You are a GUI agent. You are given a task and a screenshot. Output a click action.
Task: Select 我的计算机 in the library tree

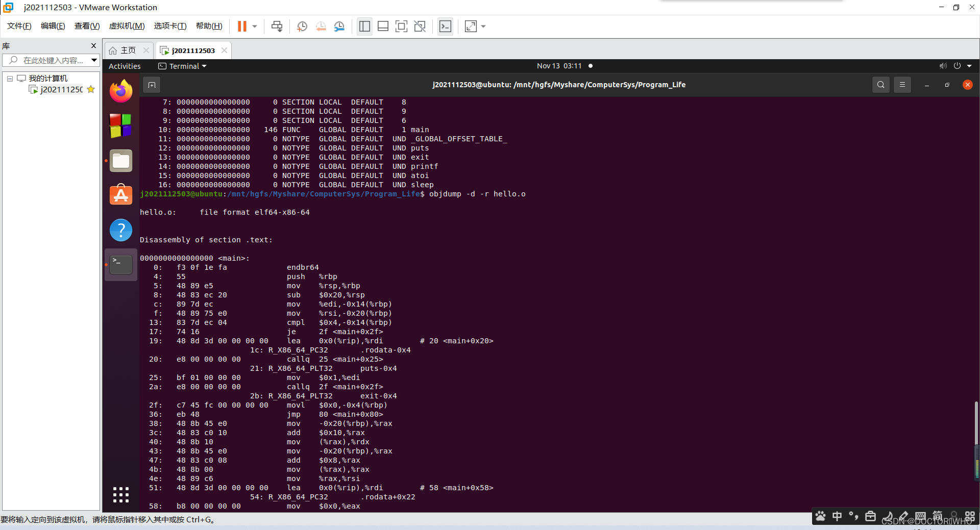(x=48, y=79)
